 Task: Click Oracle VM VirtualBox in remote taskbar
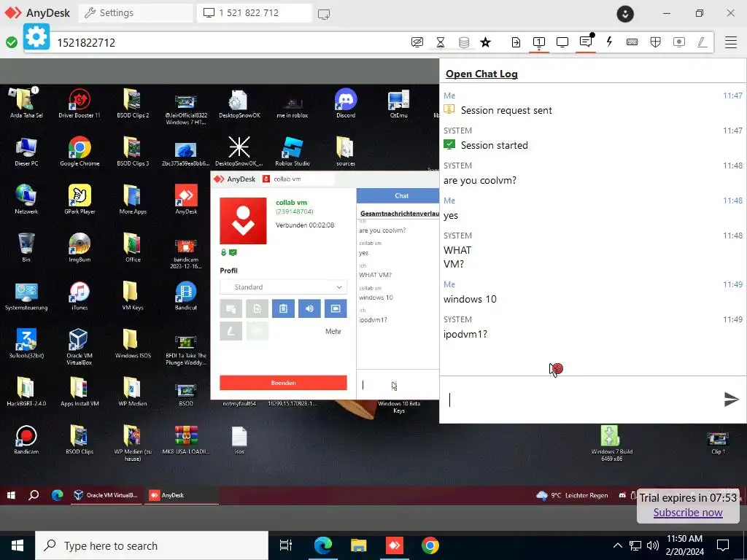(x=107, y=495)
